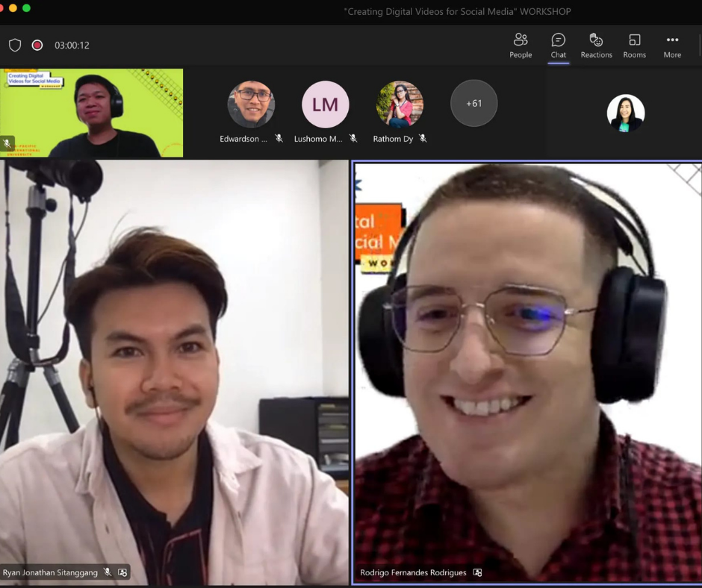Select Rodrigo Fernandes Rodrigues' video tile
Image resolution: width=702 pixels, height=588 pixels.
pos(527,373)
